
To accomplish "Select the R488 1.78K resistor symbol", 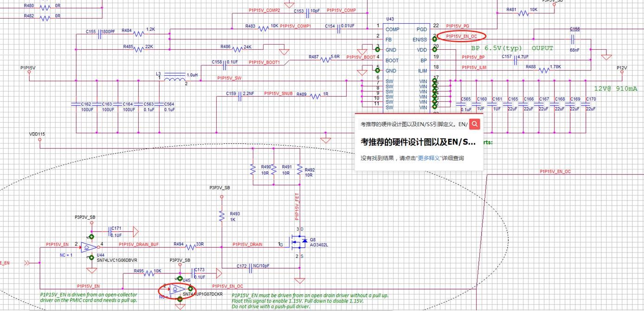I will coord(544,70).
